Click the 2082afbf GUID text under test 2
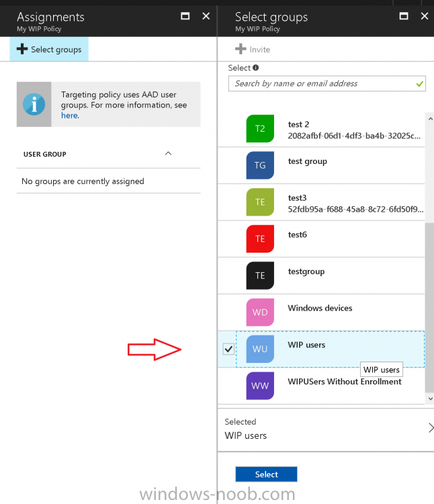This screenshot has width=434, height=504. 354,136
